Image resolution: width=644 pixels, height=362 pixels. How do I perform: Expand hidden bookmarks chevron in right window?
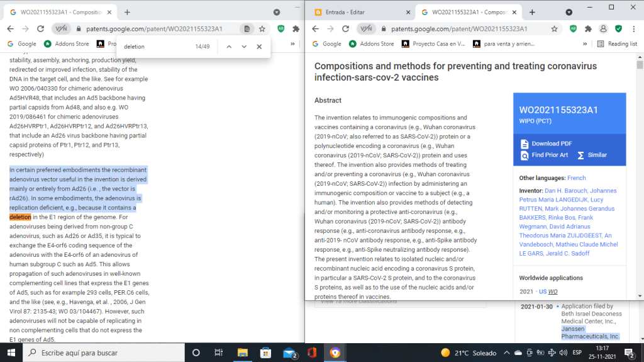586,44
